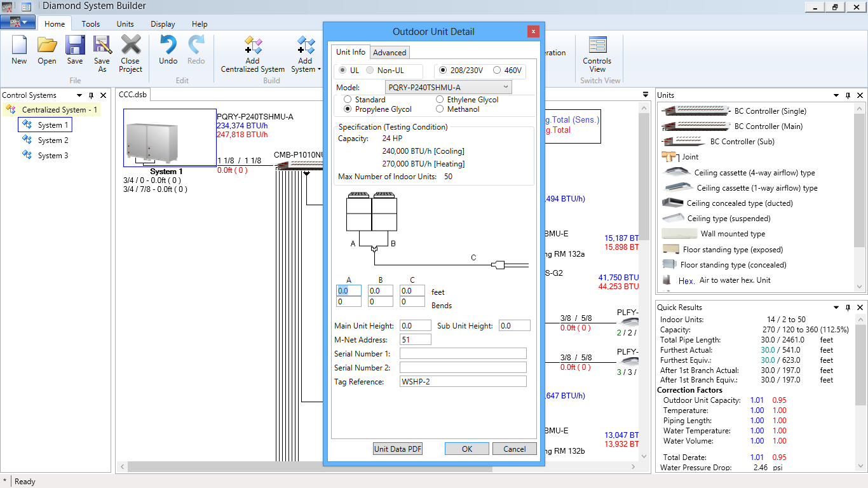Viewport: 868px width, 488px height.
Task: Open the Units ribbon tab
Action: (x=125, y=24)
